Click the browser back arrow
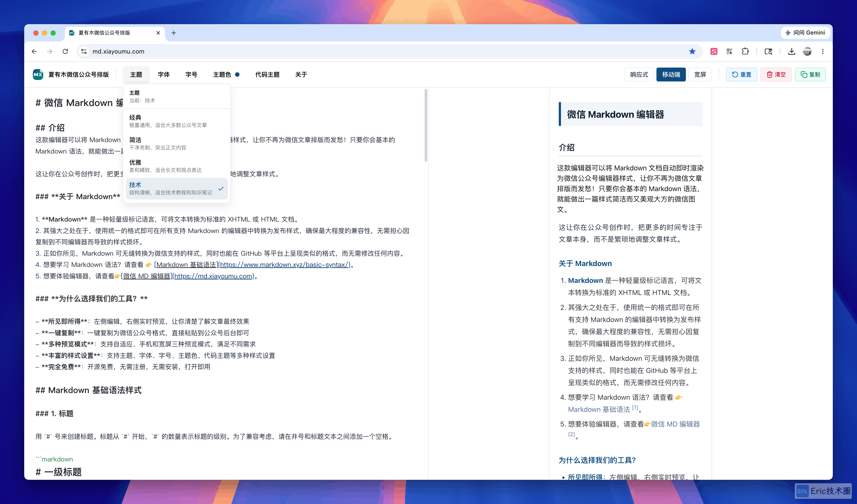857x504 pixels. [34, 51]
